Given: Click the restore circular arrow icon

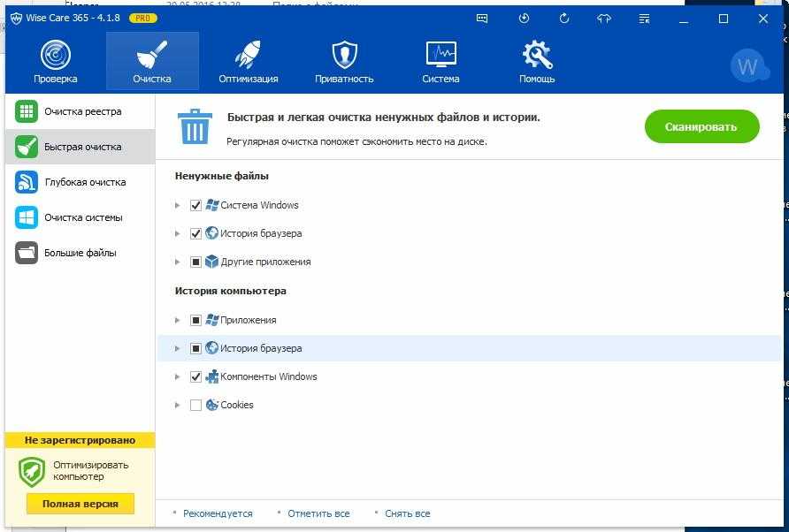Looking at the screenshot, I should coord(564,19).
